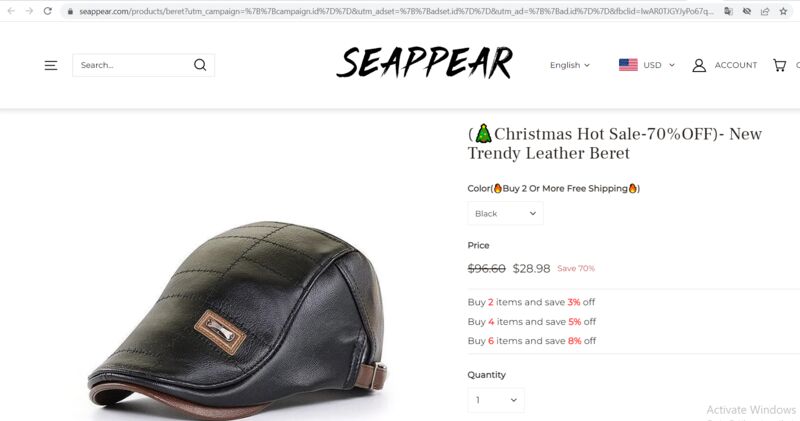
Task: Open the USD currency selector
Action: pyautogui.click(x=659, y=65)
